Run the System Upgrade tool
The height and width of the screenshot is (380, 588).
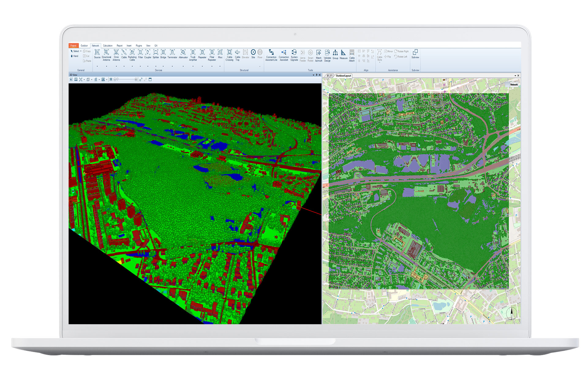tap(294, 55)
